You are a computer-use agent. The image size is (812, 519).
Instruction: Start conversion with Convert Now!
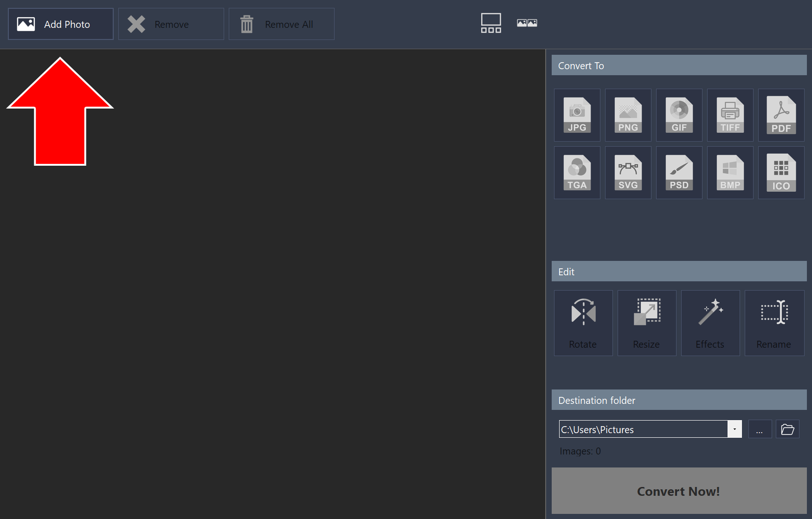point(679,491)
